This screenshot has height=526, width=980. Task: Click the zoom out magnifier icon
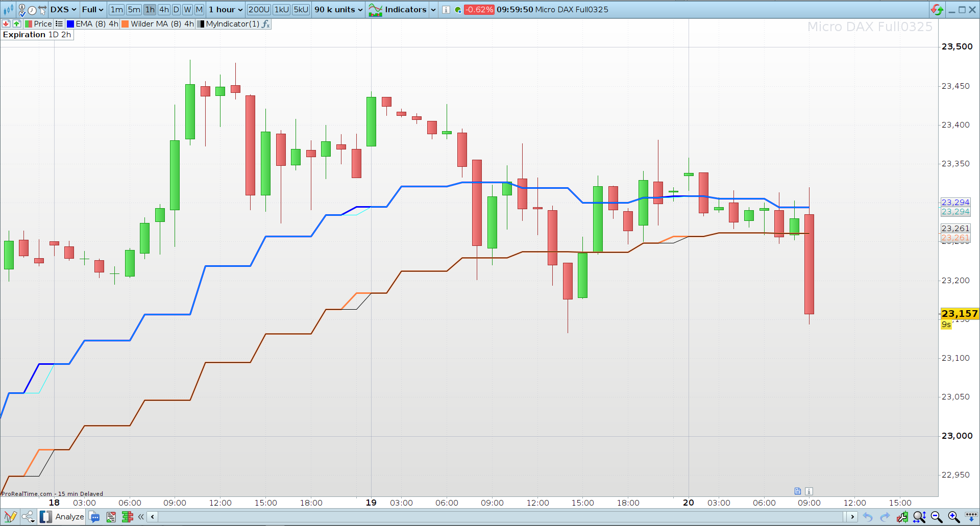tap(937, 517)
